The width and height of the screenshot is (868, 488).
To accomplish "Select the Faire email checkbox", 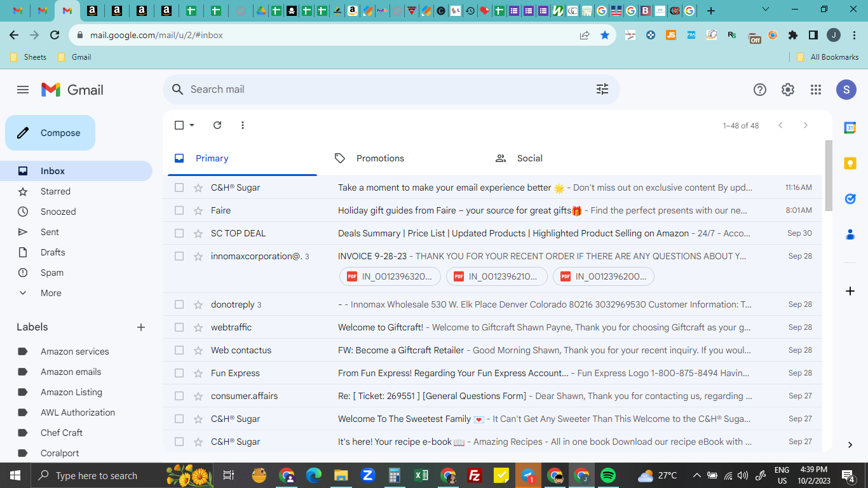I will (x=179, y=210).
